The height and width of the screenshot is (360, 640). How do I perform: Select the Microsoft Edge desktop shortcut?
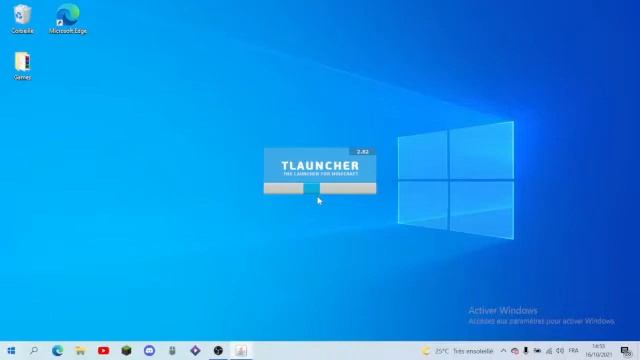click(68, 19)
